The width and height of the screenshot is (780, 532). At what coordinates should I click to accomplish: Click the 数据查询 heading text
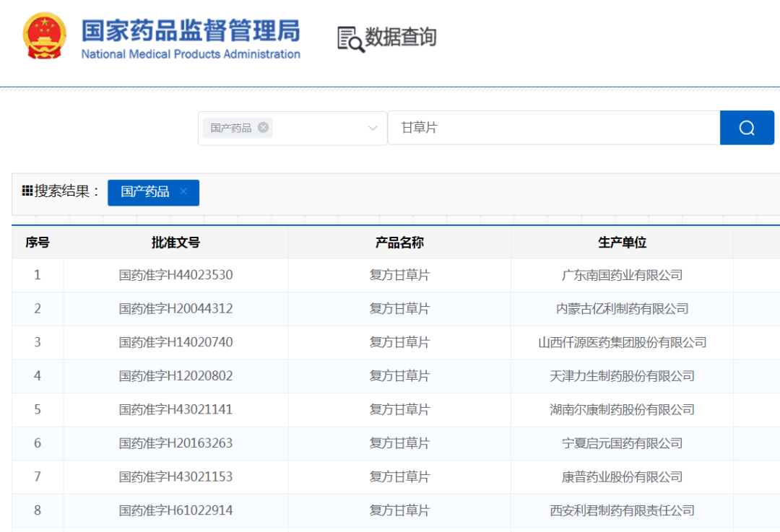point(400,38)
